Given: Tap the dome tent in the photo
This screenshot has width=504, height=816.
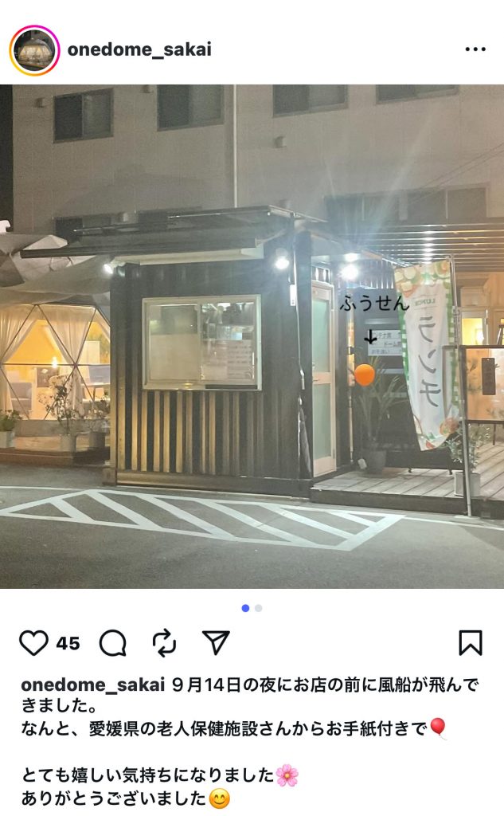Looking at the screenshot, I should [55, 359].
